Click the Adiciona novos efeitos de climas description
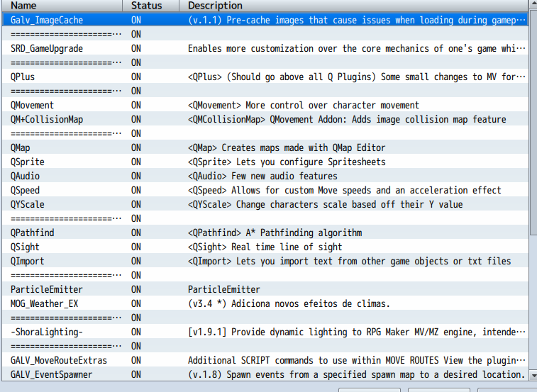Image resolution: width=537 pixels, height=392 pixels. coord(289,303)
